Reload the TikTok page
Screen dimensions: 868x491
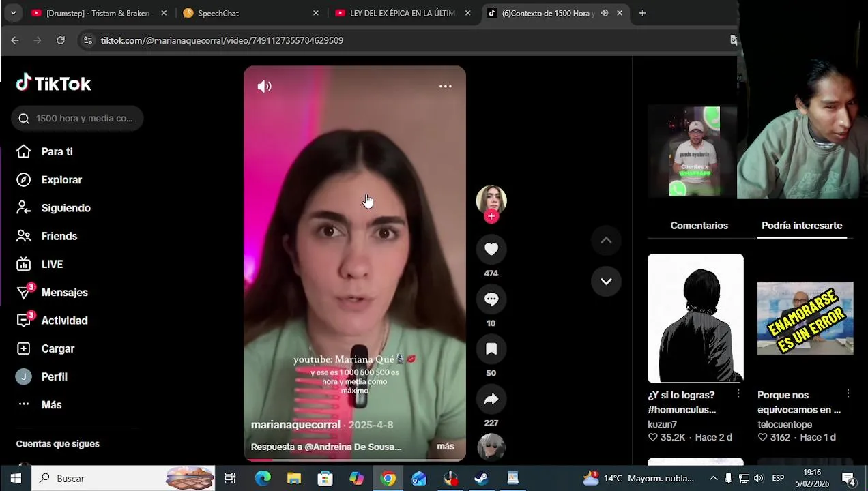click(x=61, y=40)
